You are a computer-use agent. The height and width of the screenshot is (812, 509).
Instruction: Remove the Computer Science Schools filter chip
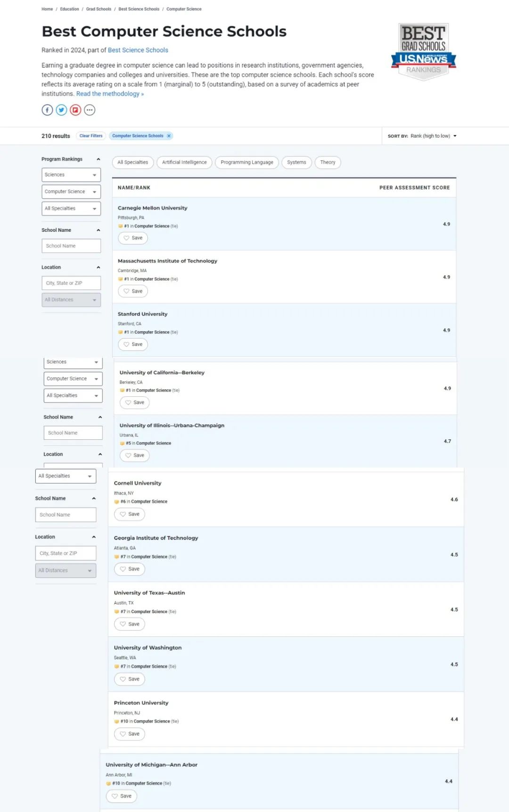click(x=169, y=136)
